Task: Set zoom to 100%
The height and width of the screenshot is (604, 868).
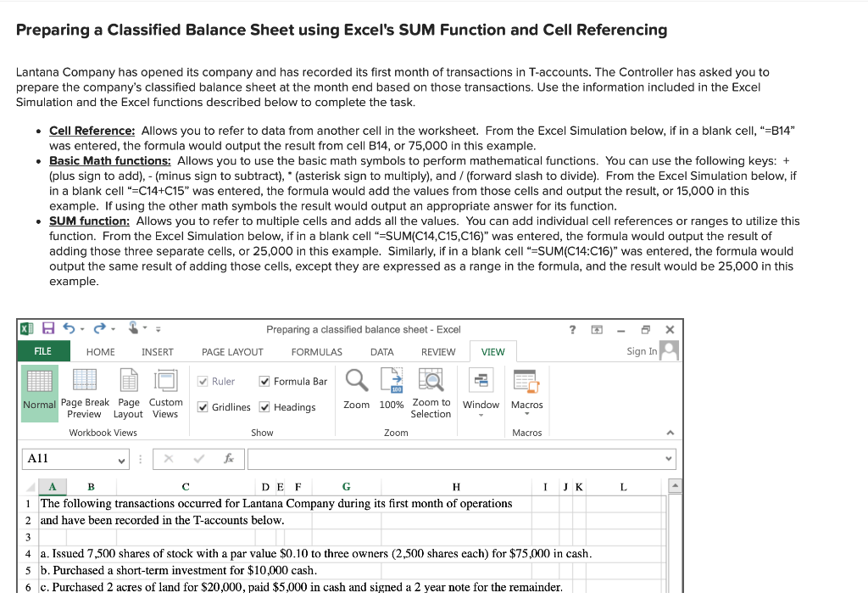Action: (x=391, y=393)
